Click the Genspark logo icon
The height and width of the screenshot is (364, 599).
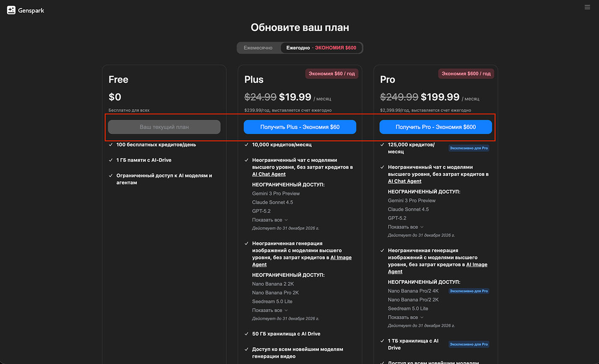tap(12, 10)
